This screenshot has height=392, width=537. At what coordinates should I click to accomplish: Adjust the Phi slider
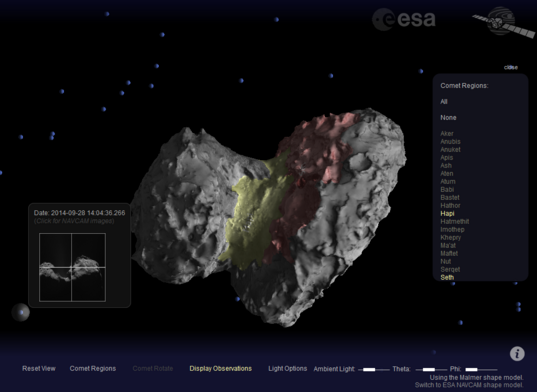coord(481,369)
